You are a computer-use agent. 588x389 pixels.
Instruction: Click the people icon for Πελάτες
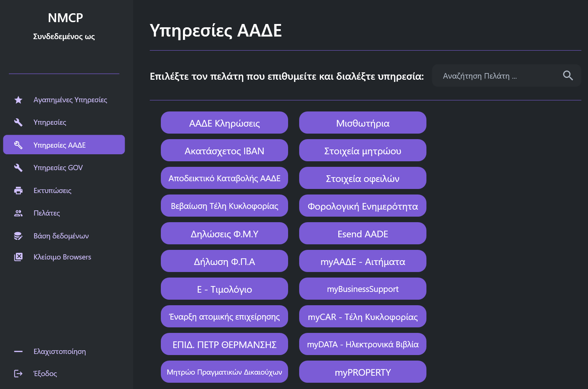click(x=18, y=213)
